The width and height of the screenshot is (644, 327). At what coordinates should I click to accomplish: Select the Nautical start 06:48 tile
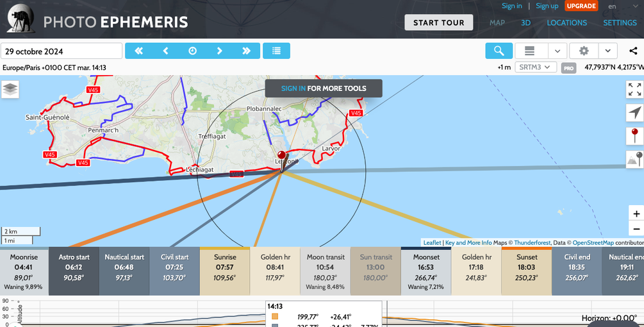[124, 271]
